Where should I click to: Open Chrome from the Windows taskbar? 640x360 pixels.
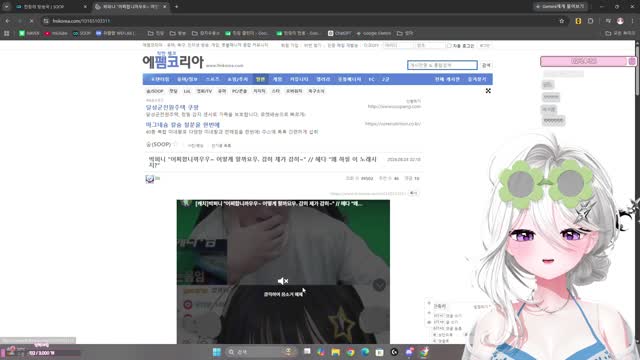click(x=350, y=352)
